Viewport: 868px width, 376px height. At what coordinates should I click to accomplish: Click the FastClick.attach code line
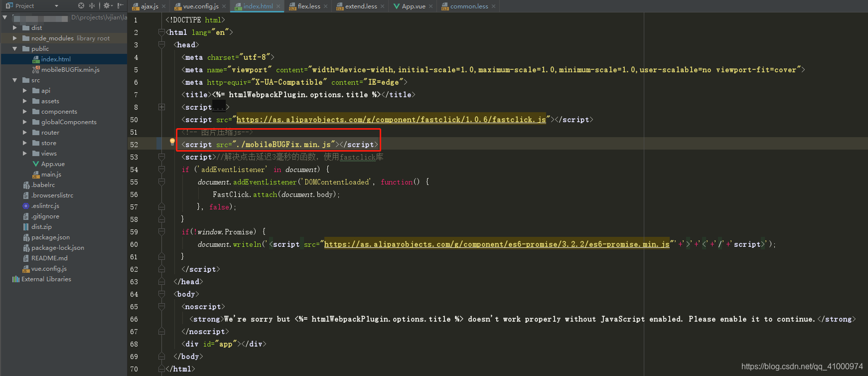coord(276,194)
